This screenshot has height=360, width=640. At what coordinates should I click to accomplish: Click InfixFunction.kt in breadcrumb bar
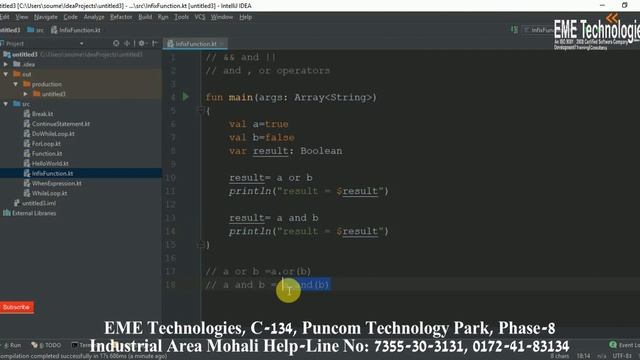76,30
